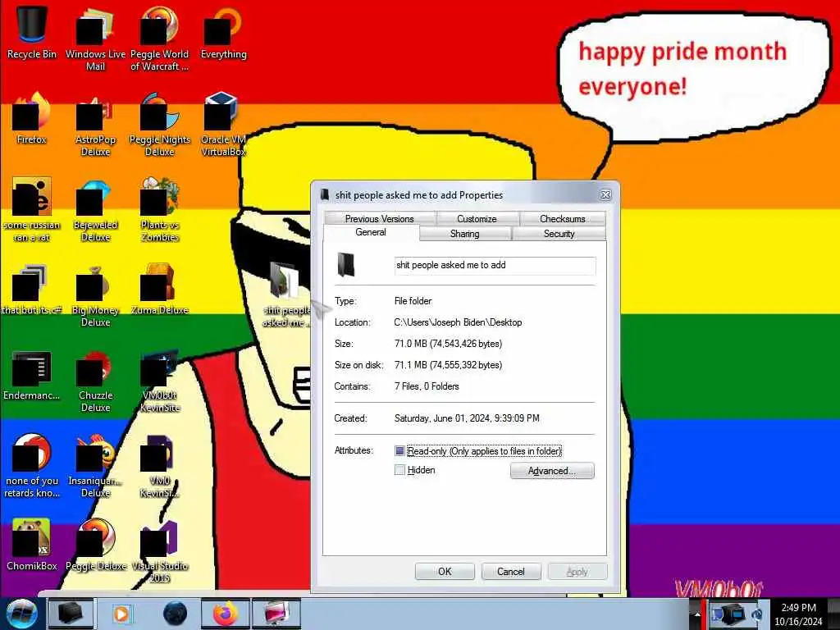Launch the Everything desktop shortcut

point(223,32)
